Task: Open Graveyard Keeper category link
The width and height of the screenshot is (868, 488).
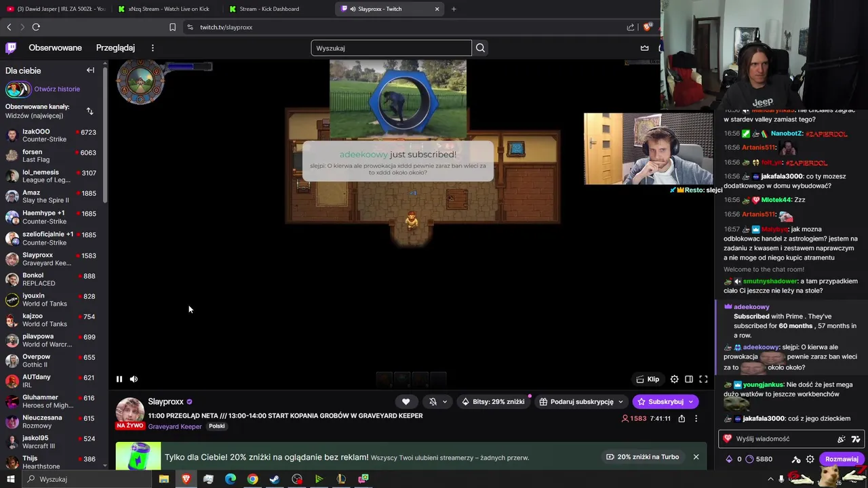Action: pyautogui.click(x=175, y=426)
